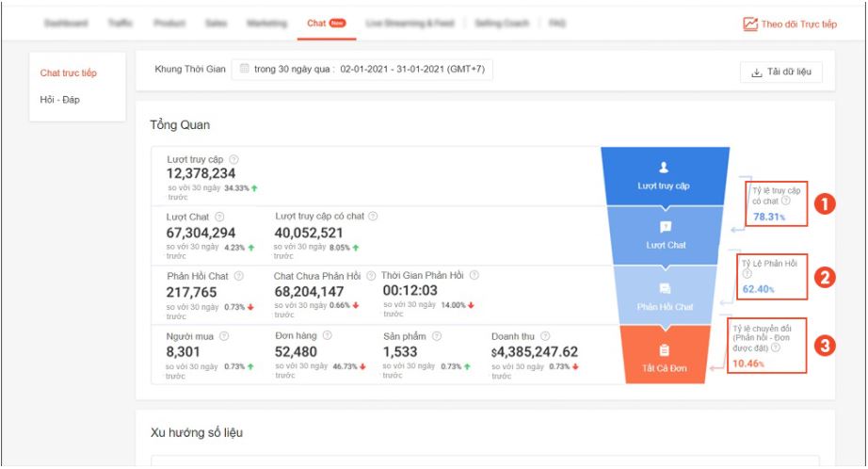868x469 pixels.
Task: Switch to the Chat tab
Action: pos(326,23)
